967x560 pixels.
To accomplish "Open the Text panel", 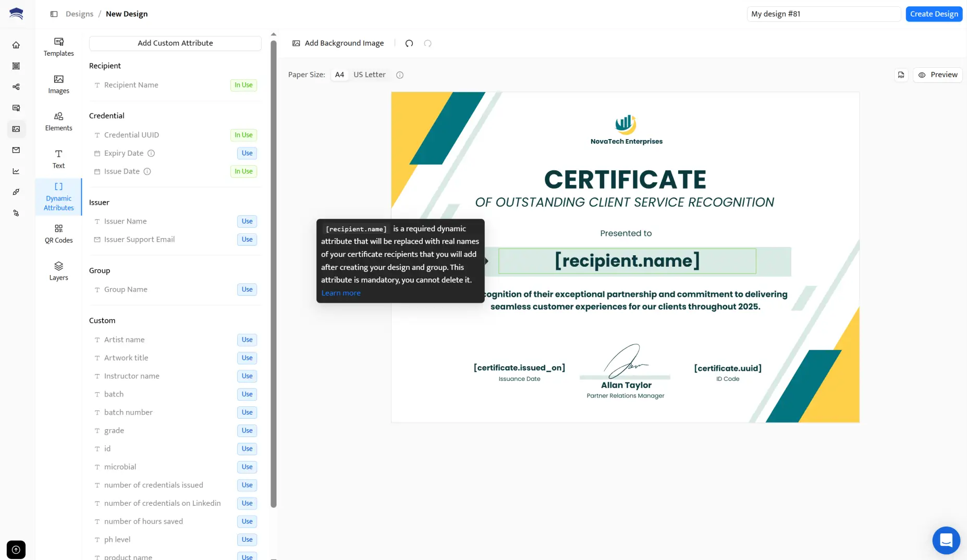I will tap(58, 159).
